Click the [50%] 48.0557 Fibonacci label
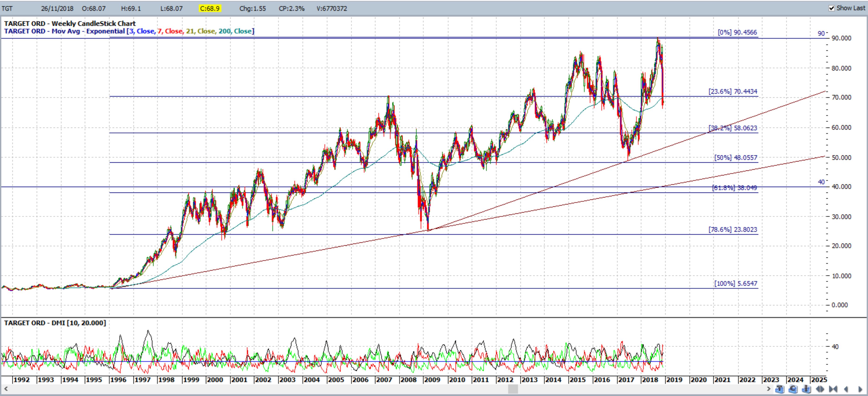 736,158
